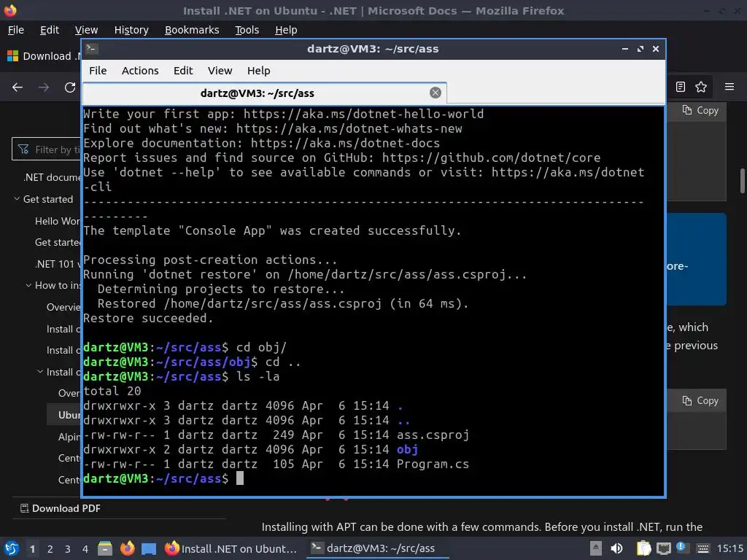Collapse the Install on Linux tree node

pos(41,372)
